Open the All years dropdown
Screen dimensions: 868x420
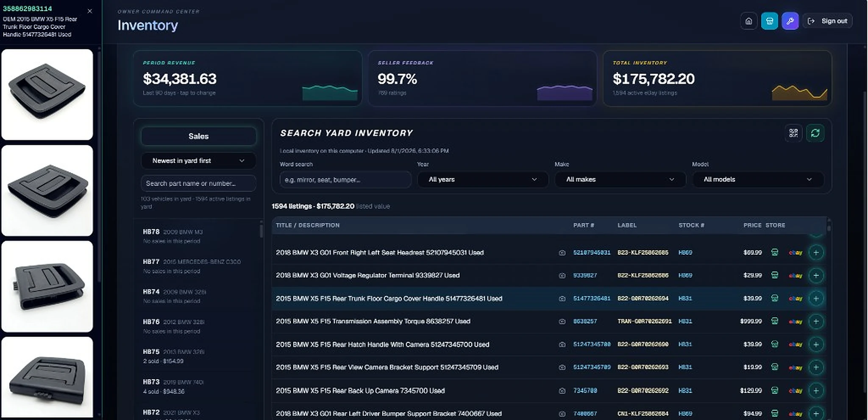[483, 179]
